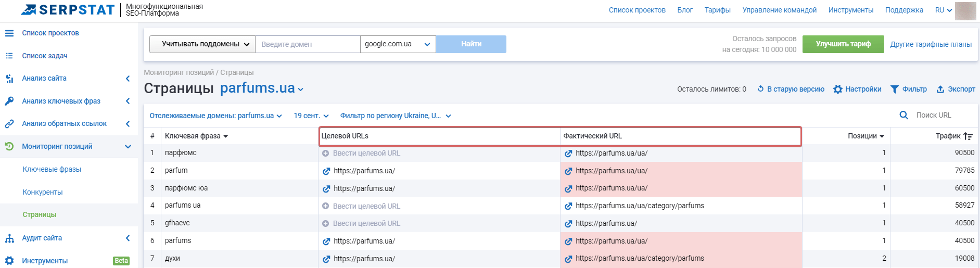Viewport: 980px width, 268px height.
Task: Sort by Позиции column header
Action: point(866,136)
